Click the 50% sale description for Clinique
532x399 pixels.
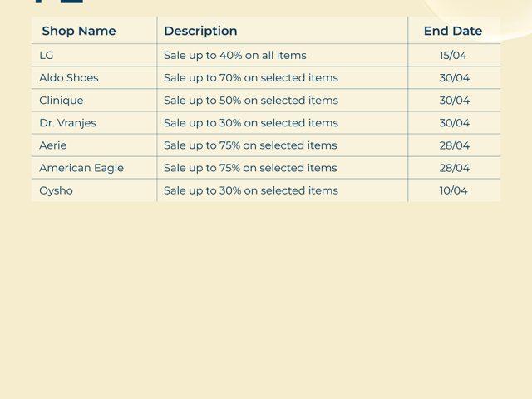251,101
